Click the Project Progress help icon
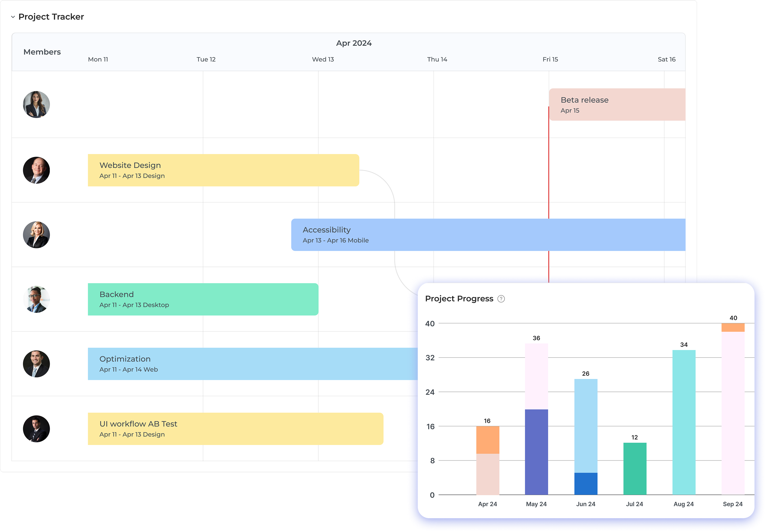Screen dimensions: 766x532 click(501, 299)
